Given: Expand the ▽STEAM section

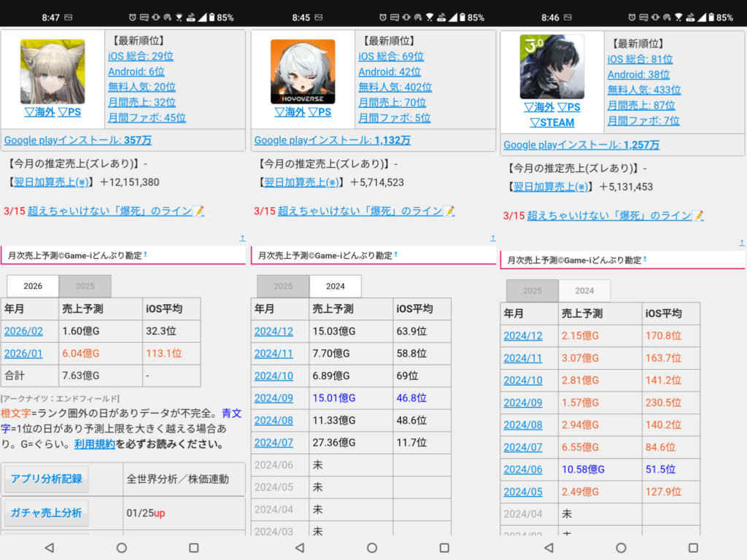Looking at the screenshot, I should 552,122.
